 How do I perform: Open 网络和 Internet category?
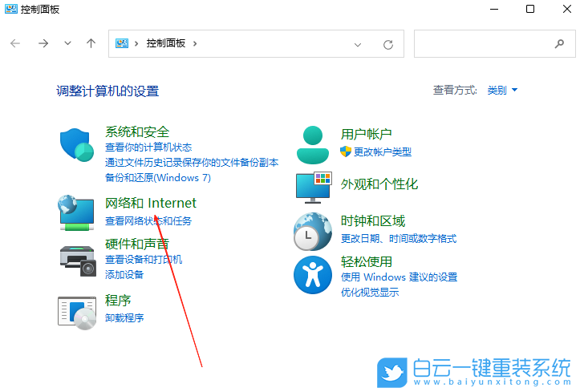coord(151,203)
